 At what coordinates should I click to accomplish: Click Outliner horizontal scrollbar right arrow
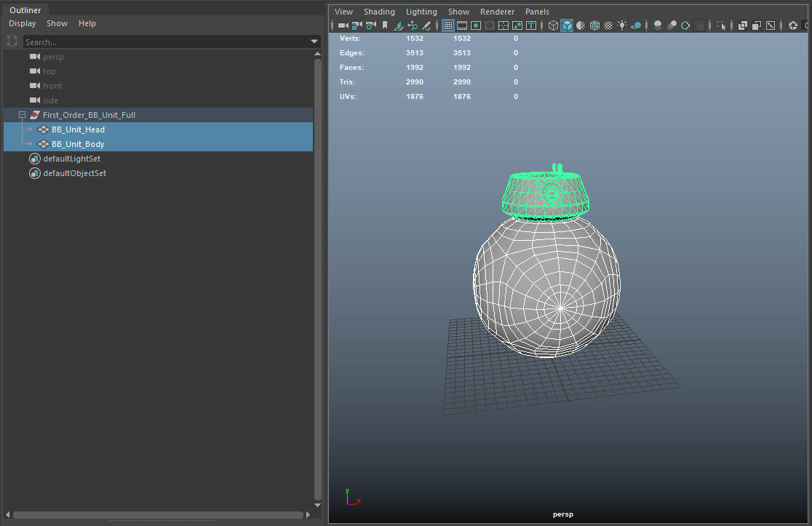308,514
